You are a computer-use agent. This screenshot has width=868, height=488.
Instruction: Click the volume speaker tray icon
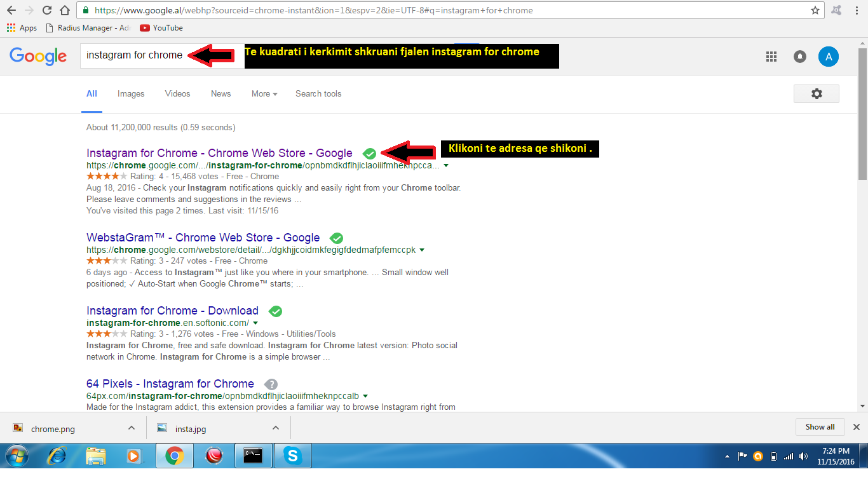tap(803, 456)
